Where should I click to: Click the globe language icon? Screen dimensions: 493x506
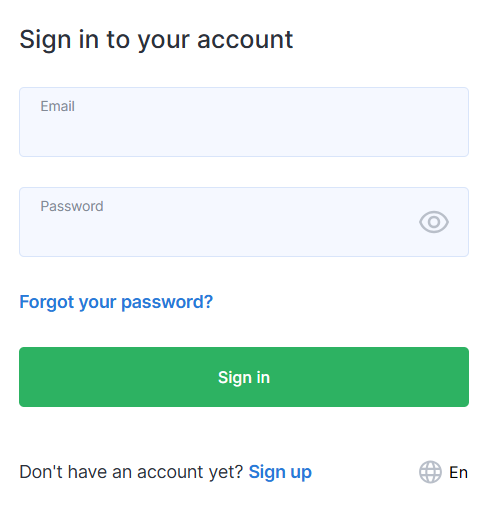coord(430,472)
